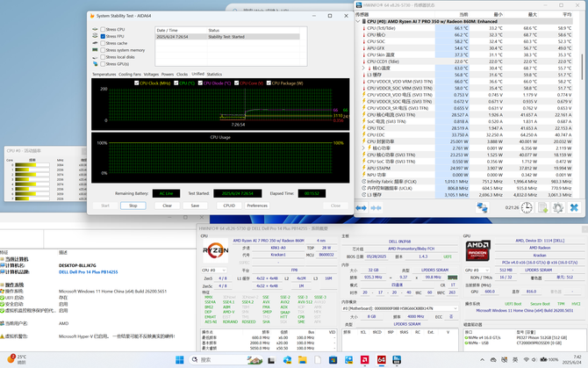The width and height of the screenshot is (588, 368).
Task: Open the Task View taskbar icon
Action: tap(271, 360)
